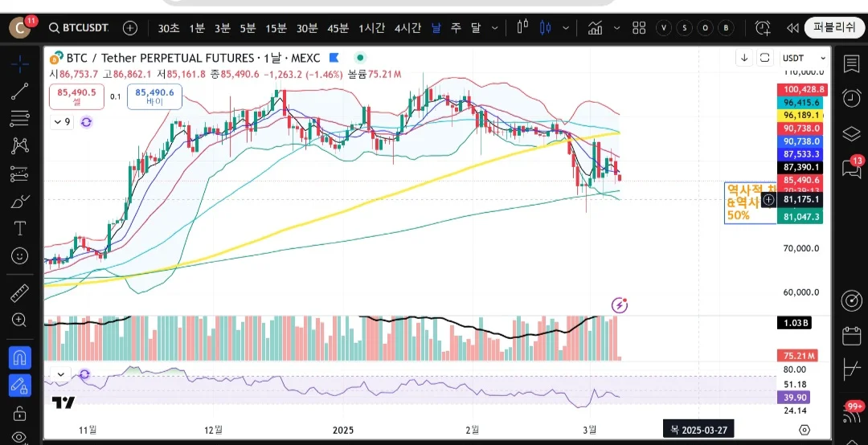Click the 퍼블리쉬 publish button
The height and width of the screenshot is (445, 868).
pyautogui.click(x=834, y=27)
